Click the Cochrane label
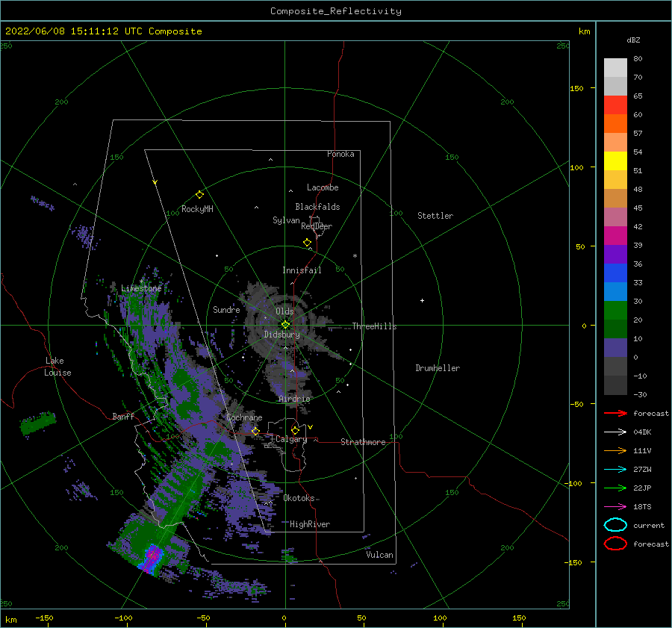Viewport: 672px width, 628px height. pos(244,417)
